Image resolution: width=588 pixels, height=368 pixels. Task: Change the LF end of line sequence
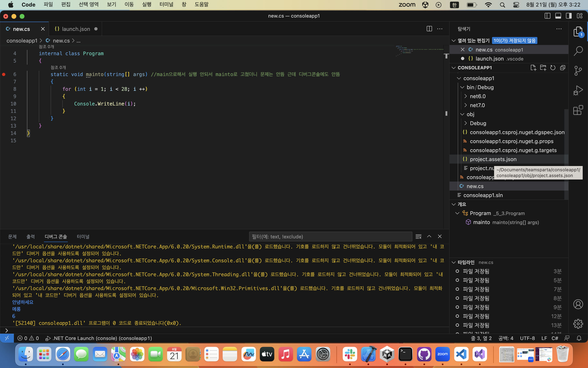coord(544,338)
